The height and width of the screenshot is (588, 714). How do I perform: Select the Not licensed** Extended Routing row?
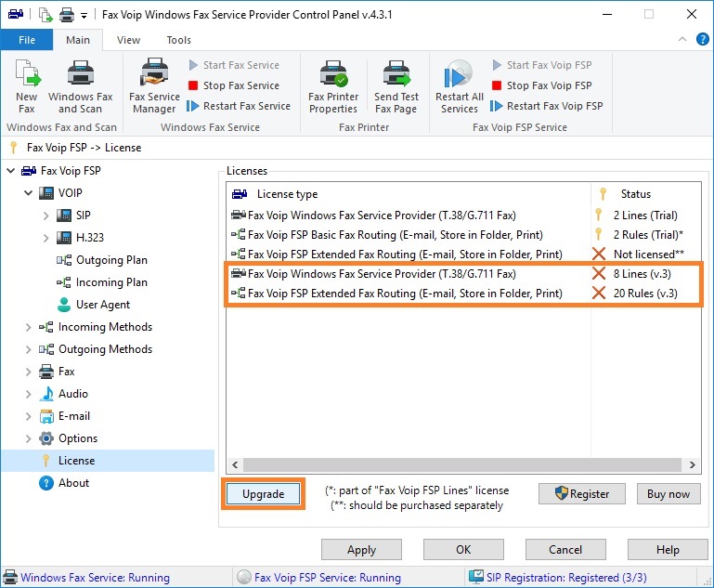tap(463, 255)
